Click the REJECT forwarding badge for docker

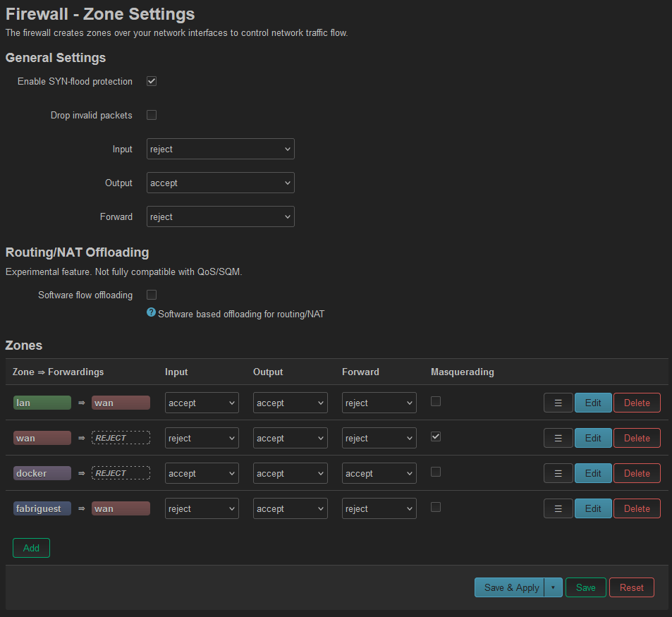(121, 473)
